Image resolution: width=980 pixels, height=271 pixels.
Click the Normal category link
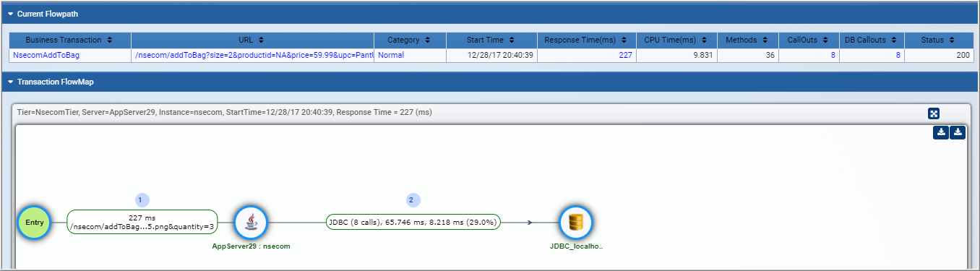coord(391,55)
